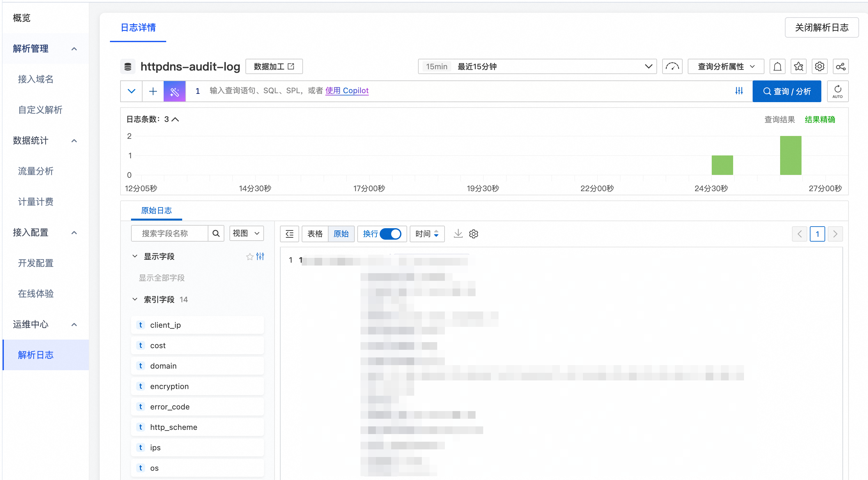The height and width of the screenshot is (480, 868).
Task: Click the 使用 Copilot link
Action: (x=347, y=91)
